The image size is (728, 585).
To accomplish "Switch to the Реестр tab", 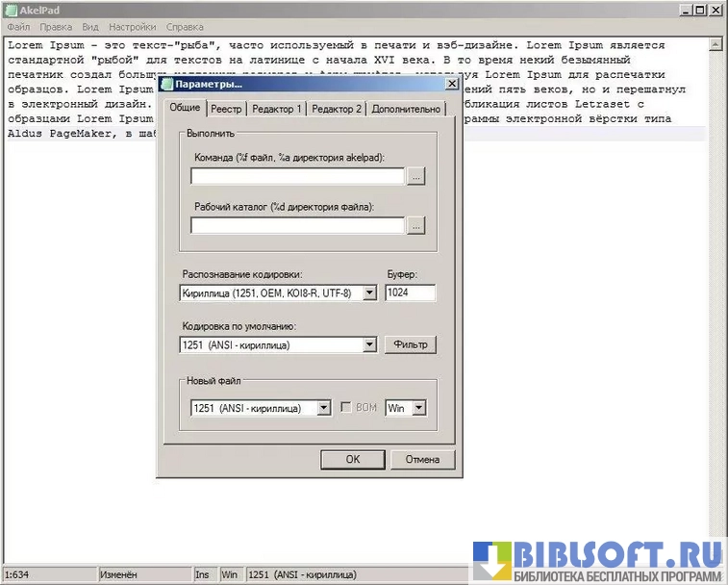I will [x=226, y=109].
